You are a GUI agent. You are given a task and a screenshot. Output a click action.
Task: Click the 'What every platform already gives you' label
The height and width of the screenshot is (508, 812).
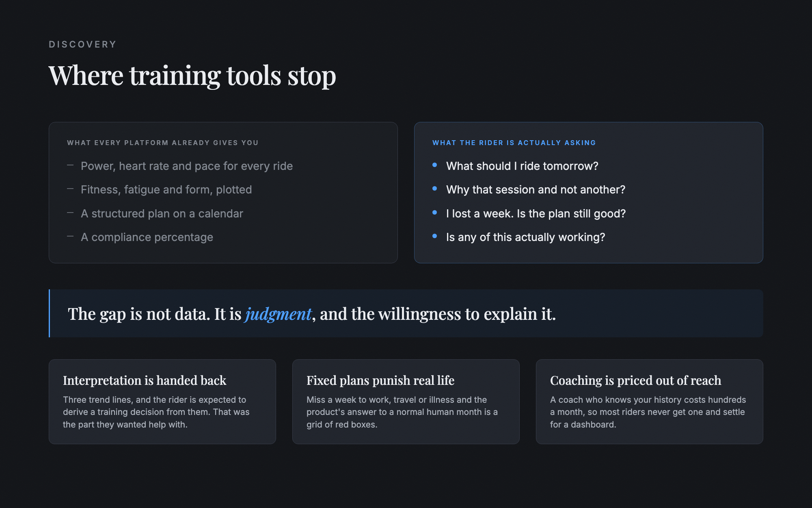(163, 143)
